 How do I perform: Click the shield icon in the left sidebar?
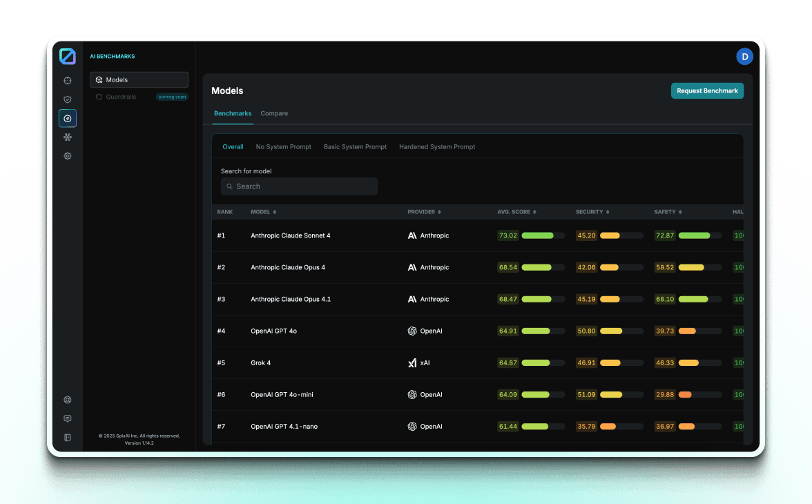point(67,99)
